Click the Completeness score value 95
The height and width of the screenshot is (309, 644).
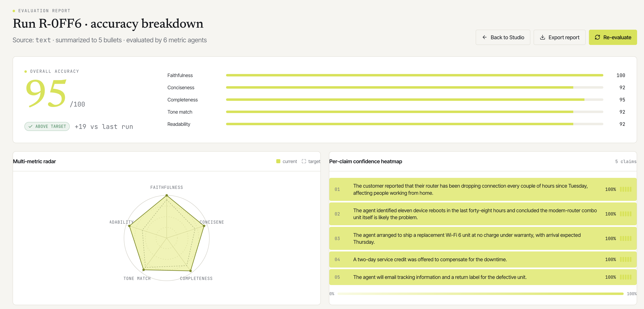click(x=622, y=100)
